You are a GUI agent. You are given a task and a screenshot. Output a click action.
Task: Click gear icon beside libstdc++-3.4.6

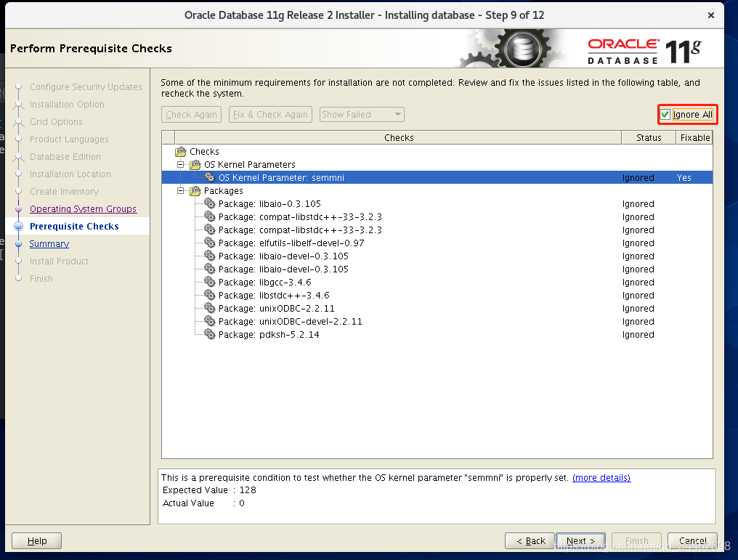click(209, 295)
